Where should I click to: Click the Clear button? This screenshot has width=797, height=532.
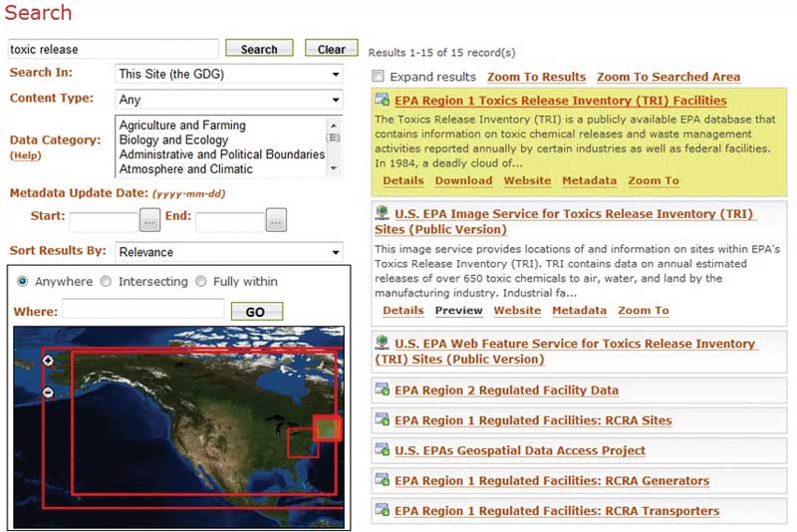(x=332, y=49)
